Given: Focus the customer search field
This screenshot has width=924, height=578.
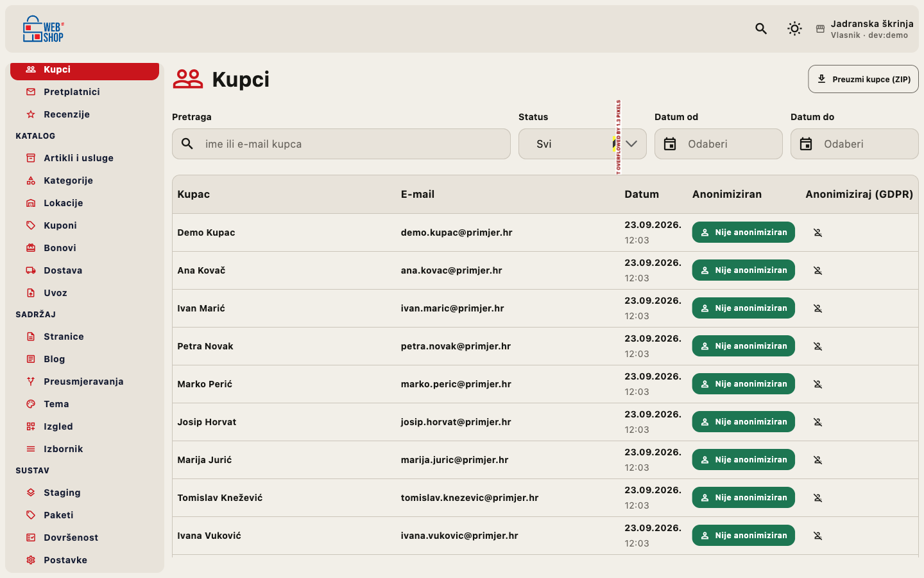Looking at the screenshot, I should [x=341, y=144].
